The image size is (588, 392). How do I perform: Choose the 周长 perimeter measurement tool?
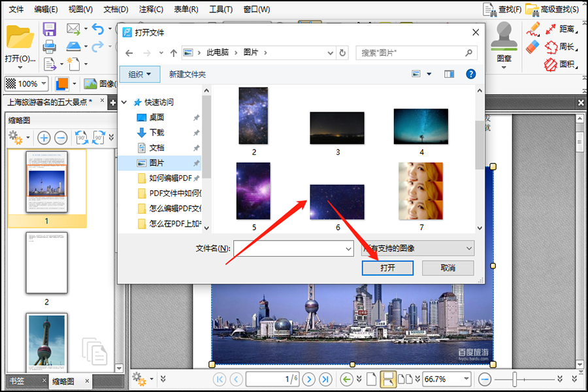[561, 47]
